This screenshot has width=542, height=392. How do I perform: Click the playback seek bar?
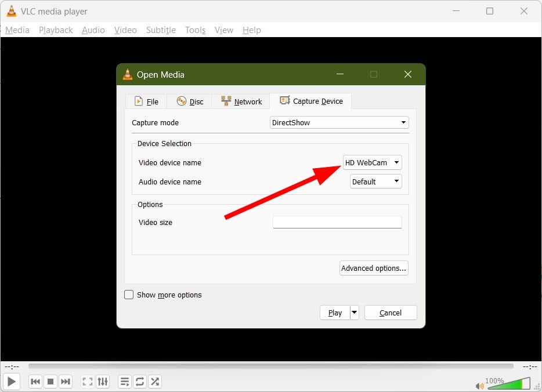(x=270, y=366)
